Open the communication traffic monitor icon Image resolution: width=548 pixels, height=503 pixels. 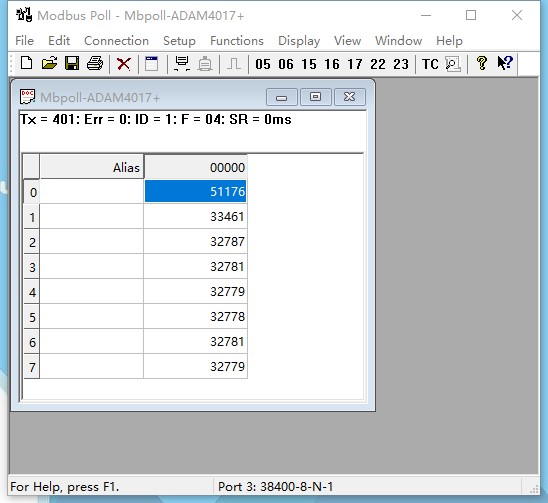pos(453,64)
